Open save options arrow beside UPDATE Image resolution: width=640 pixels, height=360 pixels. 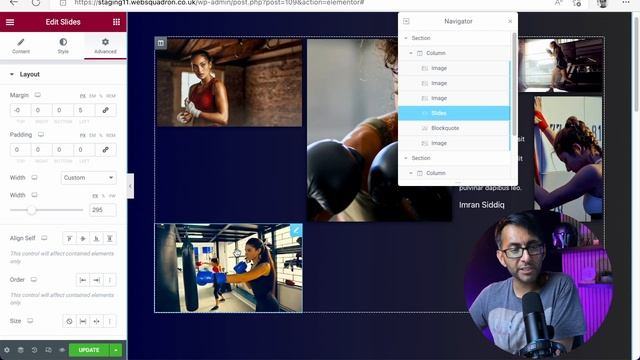[116, 350]
